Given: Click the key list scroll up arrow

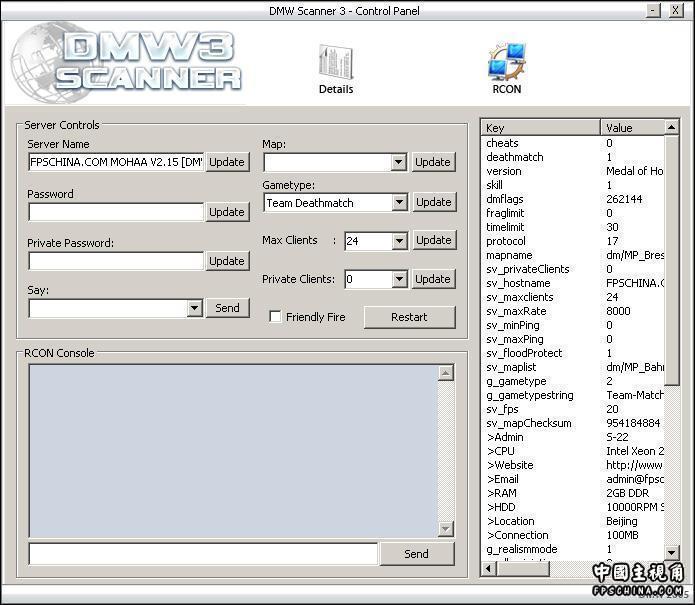Looking at the screenshot, I should click(672, 128).
